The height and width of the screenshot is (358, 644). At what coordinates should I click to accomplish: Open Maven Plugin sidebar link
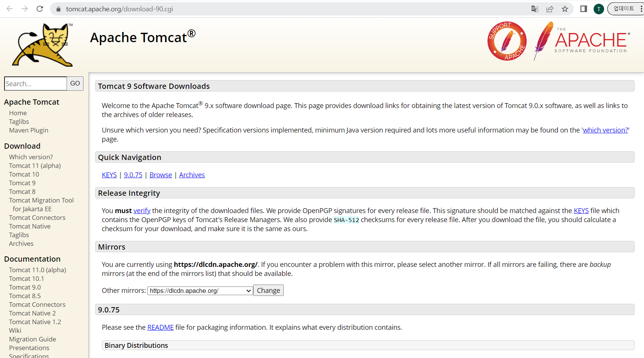pyautogui.click(x=29, y=130)
